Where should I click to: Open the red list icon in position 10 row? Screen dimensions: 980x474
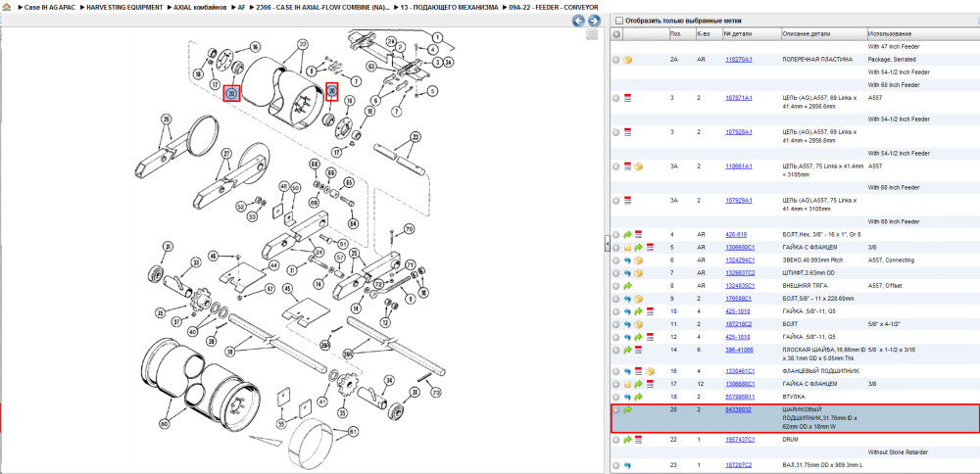649,311
